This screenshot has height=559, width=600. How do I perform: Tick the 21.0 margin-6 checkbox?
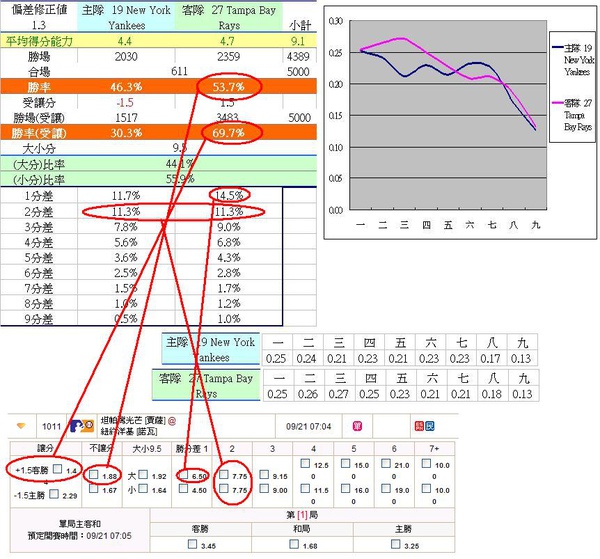tap(386, 463)
